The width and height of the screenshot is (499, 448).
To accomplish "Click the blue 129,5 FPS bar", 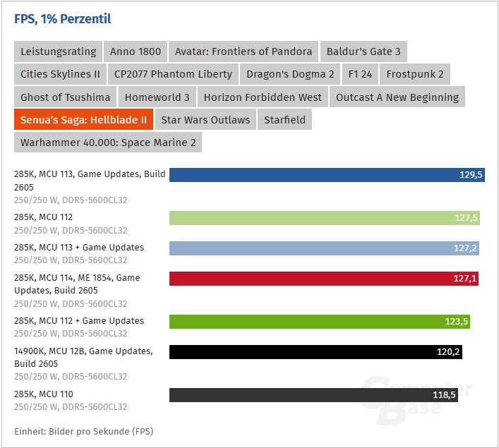I will click(327, 175).
